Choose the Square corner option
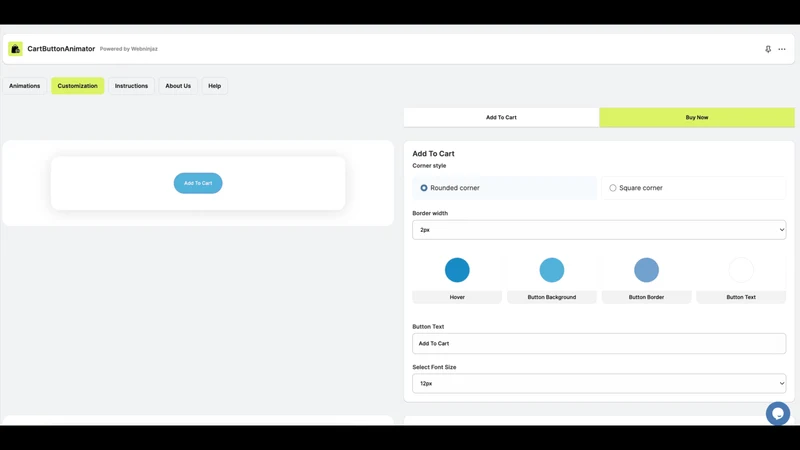 coord(694,188)
